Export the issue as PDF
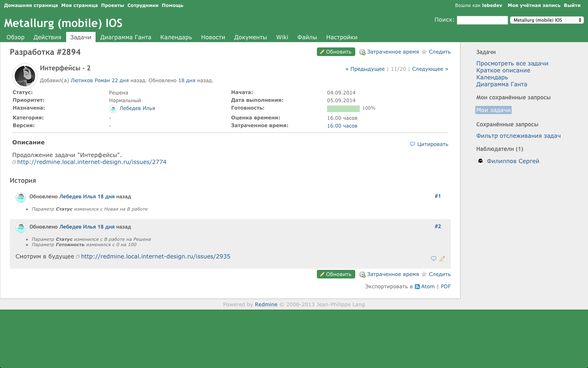The width and height of the screenshot is (588, 368). 445,287
